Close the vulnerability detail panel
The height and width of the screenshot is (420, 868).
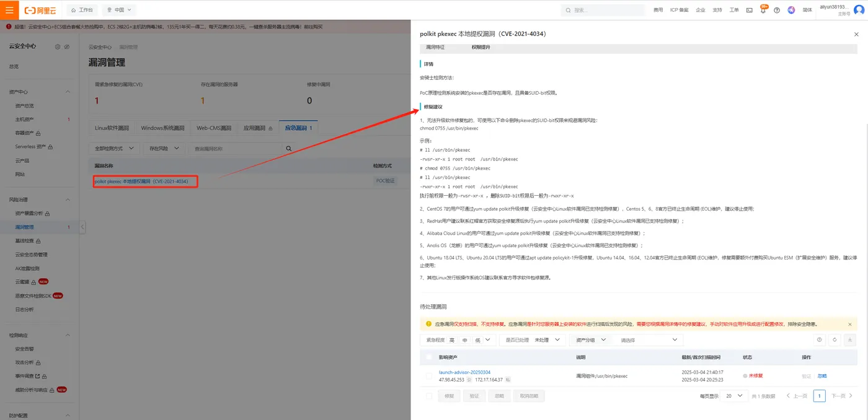pos(856,34)
